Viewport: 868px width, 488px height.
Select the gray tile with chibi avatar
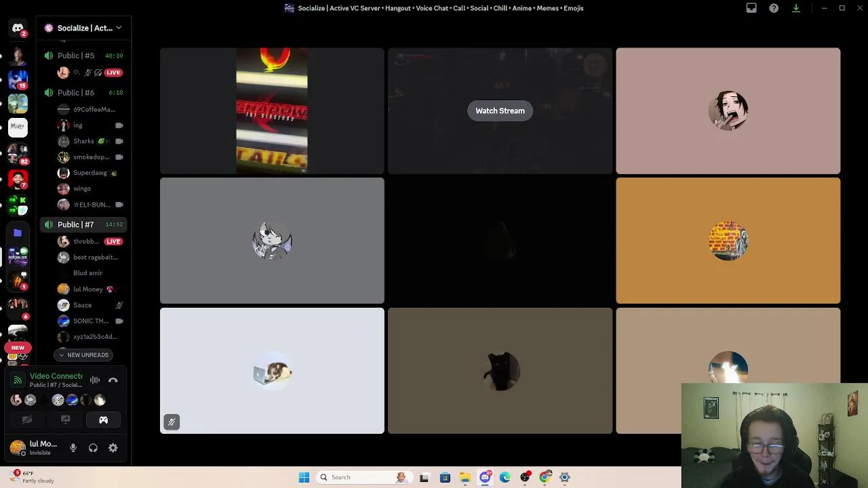click(x=272, y=241)
